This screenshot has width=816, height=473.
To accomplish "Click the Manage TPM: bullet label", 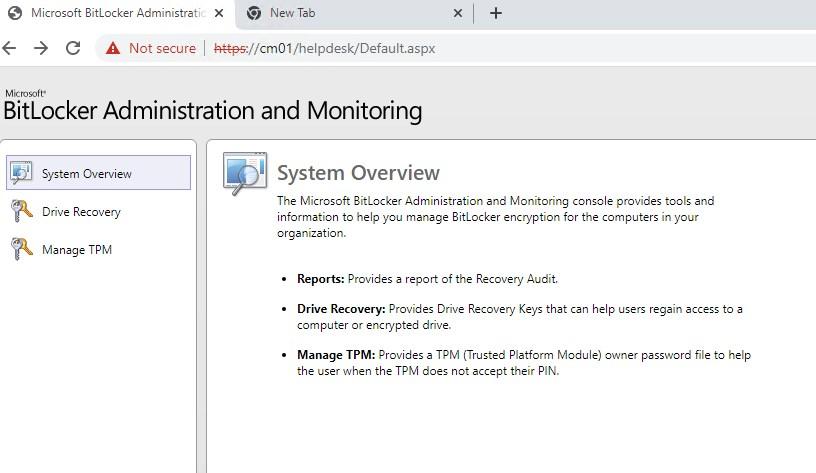I will pyautogui.click(x=336, y=355).
